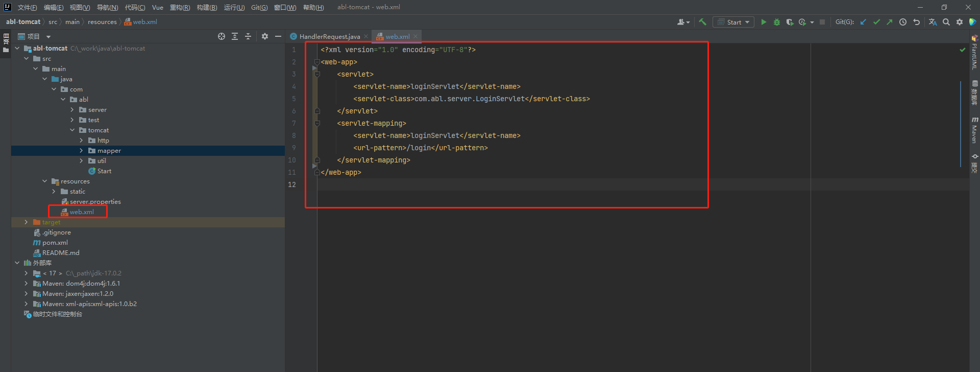Image resolution: width=980 pixels, height=372 pixels.
Task: Expand the target folder
Action: pyautogui.click(x=26, y=222)
